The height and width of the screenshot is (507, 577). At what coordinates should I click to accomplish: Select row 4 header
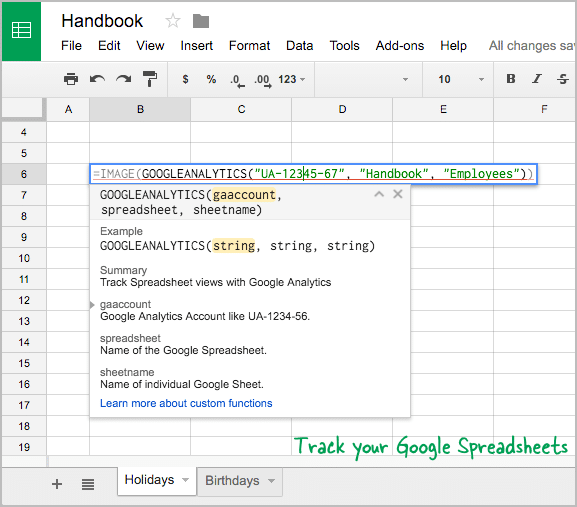coord(24,132)
